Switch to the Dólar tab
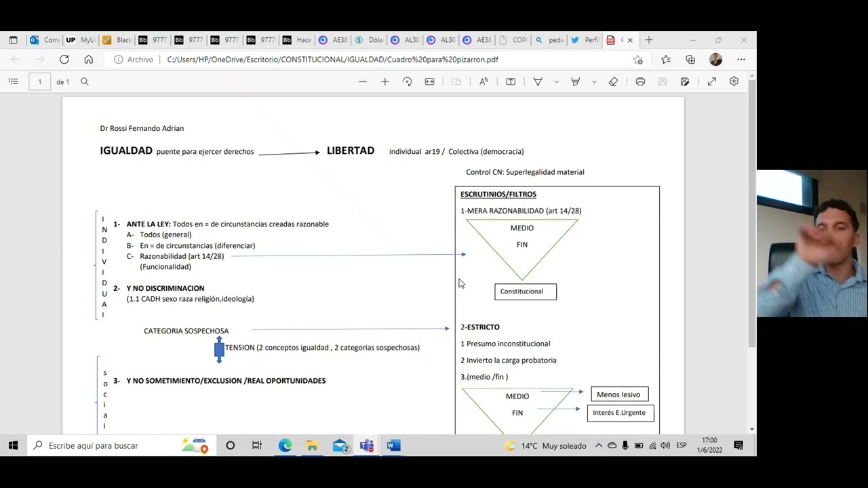The image size is (868, 488). tap(370, 40)
